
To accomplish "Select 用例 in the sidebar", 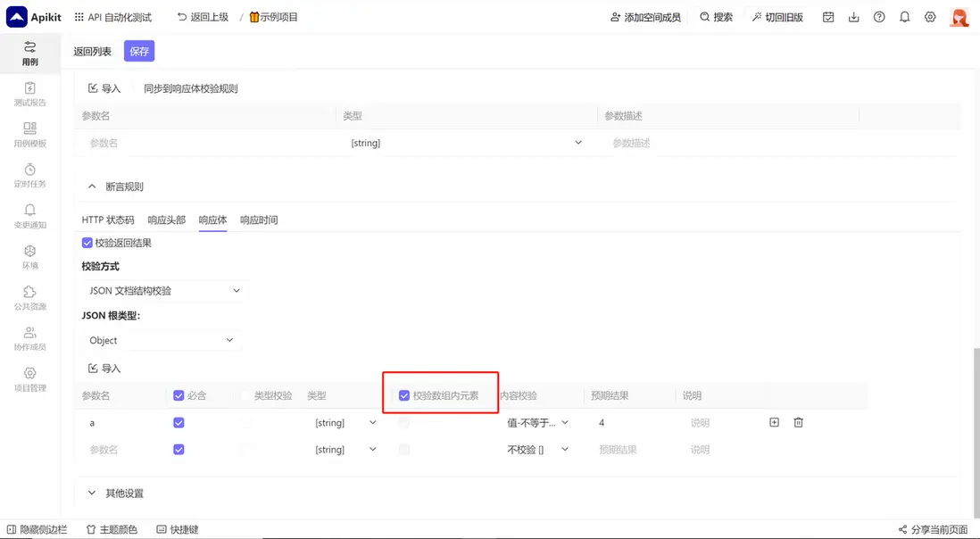I will pyautogui.click(x=30, y=54).
